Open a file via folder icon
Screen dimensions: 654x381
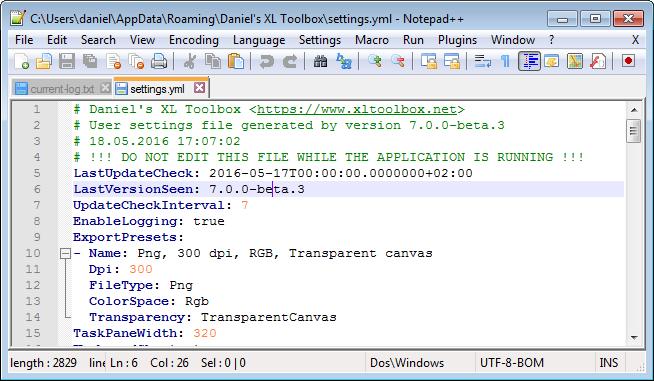coord(44,62)
